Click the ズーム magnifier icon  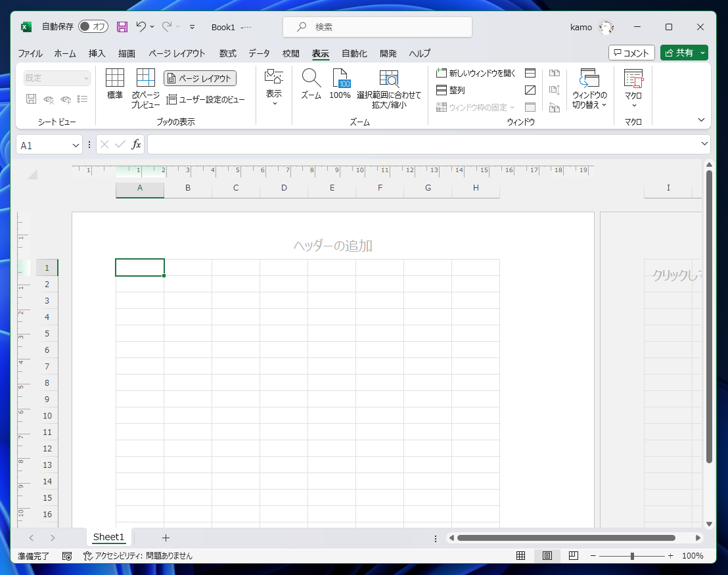click(x=311, y=78)
